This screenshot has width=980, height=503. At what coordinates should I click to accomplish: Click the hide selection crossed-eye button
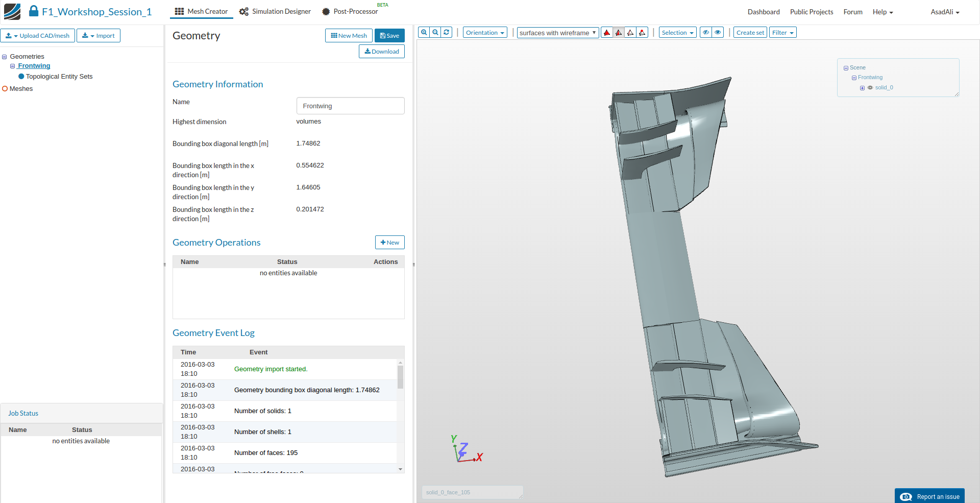(x=706, y=33)
